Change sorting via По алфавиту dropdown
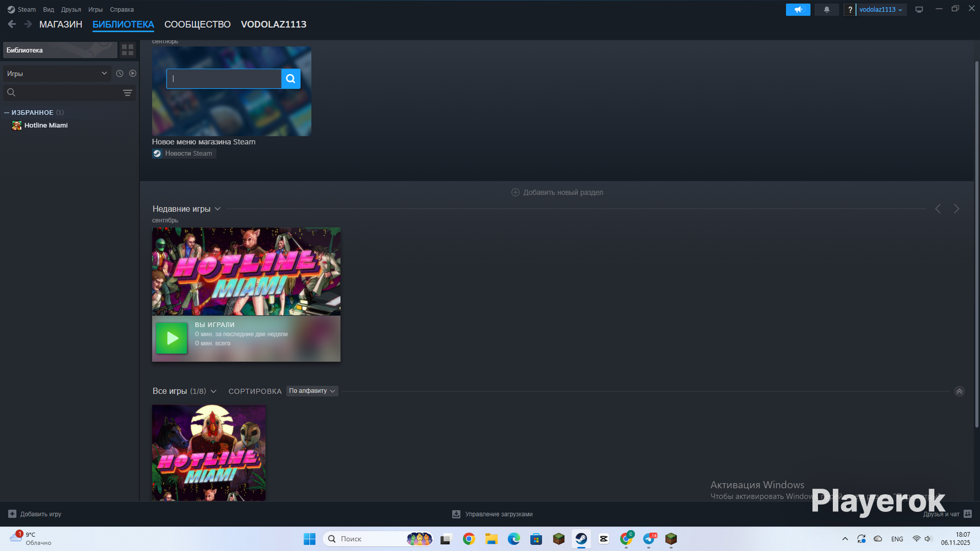Screen dimensions: 980x551 coord(312,391)
